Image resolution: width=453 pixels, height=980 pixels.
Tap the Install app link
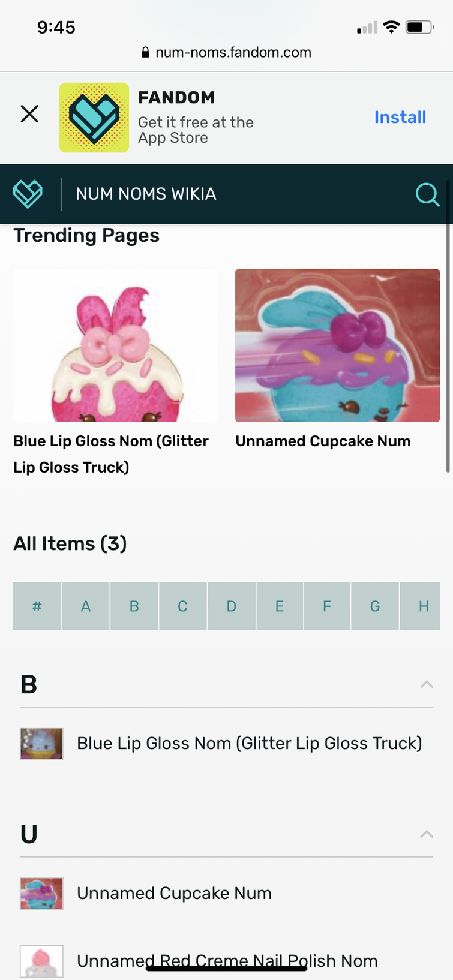click(x=400, y=117)
